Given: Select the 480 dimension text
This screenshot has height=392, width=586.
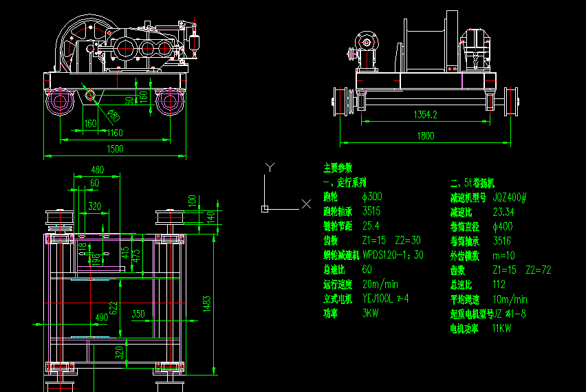Looking at the screenshot, I should (98, 170).
